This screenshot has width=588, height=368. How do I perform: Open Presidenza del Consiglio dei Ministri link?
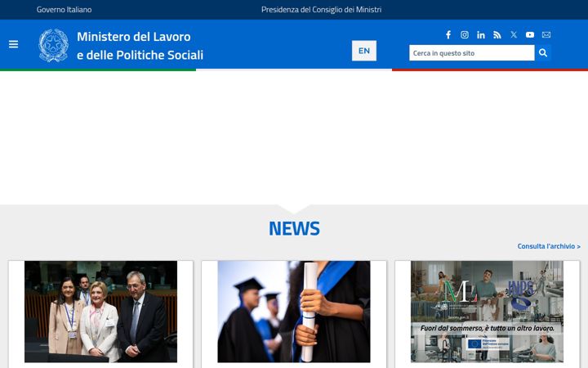(x=322, y=10)
